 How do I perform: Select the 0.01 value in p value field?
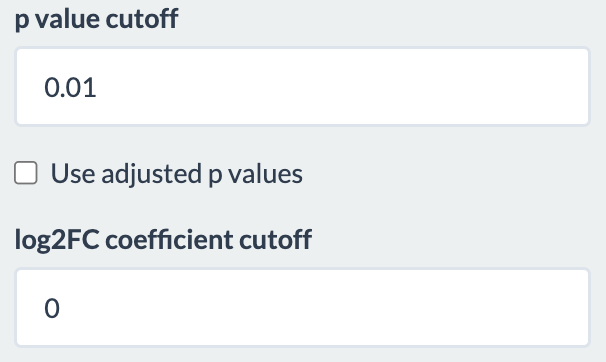pos(70,87)
